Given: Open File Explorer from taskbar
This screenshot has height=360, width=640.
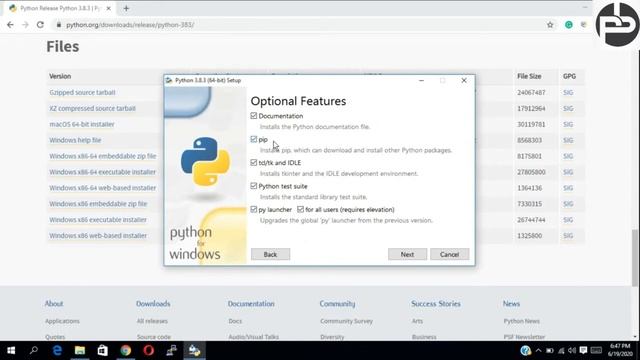Looking at the screenshot, I should (x=80, y=350).
